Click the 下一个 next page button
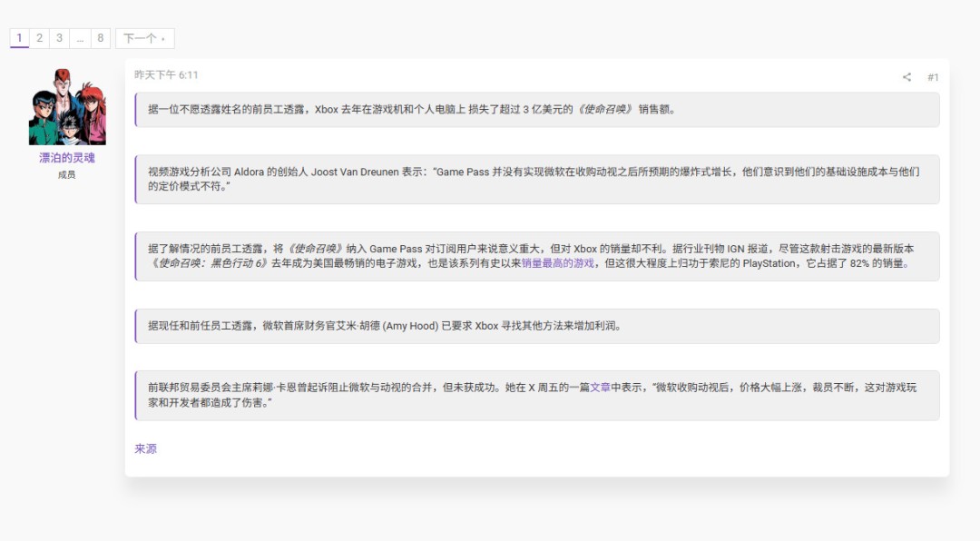The height and width of the screenshot is (541, 980). (141, 38)
